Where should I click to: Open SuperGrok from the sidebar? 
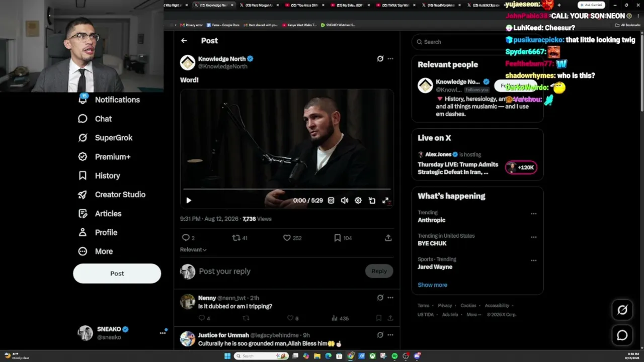(x=105, y=138)
